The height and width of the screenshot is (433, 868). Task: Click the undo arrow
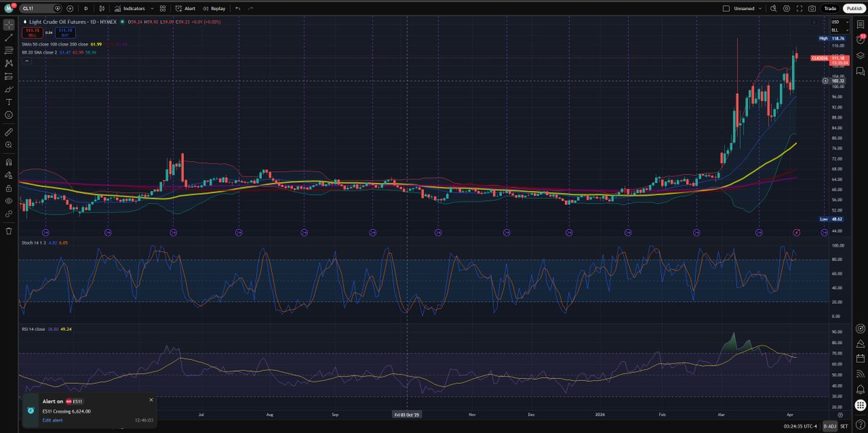pyautogui.click(x=238, y=9)
